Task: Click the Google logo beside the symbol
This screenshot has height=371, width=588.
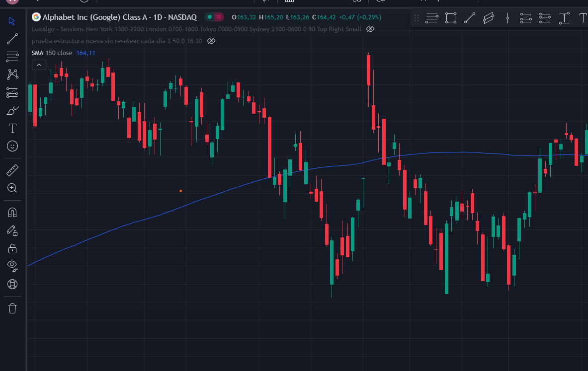Action: (36, 17)
